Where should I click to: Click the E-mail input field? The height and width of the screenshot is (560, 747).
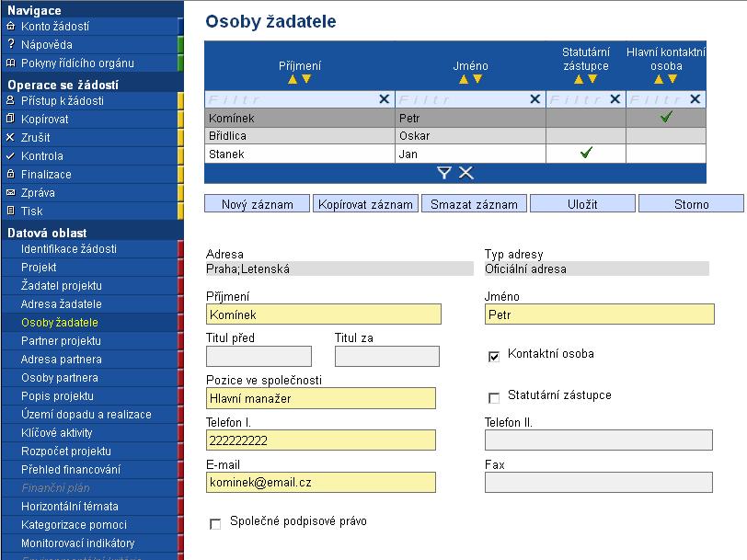click(x=321, y=483)
